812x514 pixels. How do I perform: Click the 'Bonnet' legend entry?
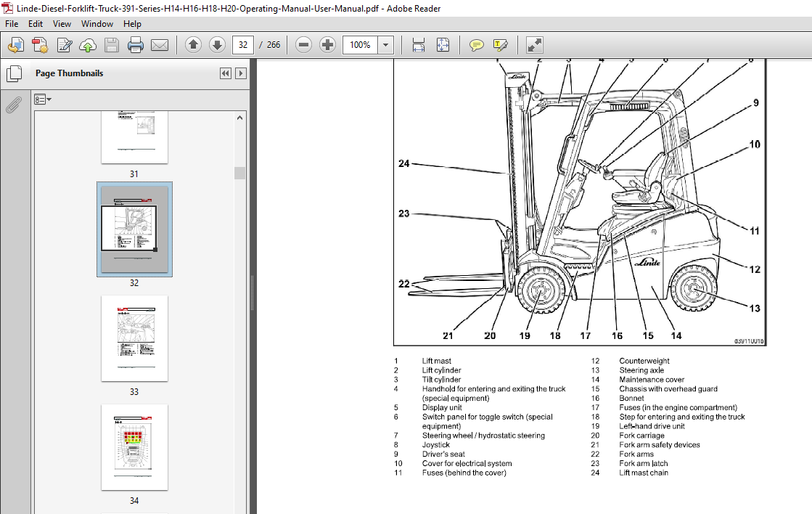632,399
